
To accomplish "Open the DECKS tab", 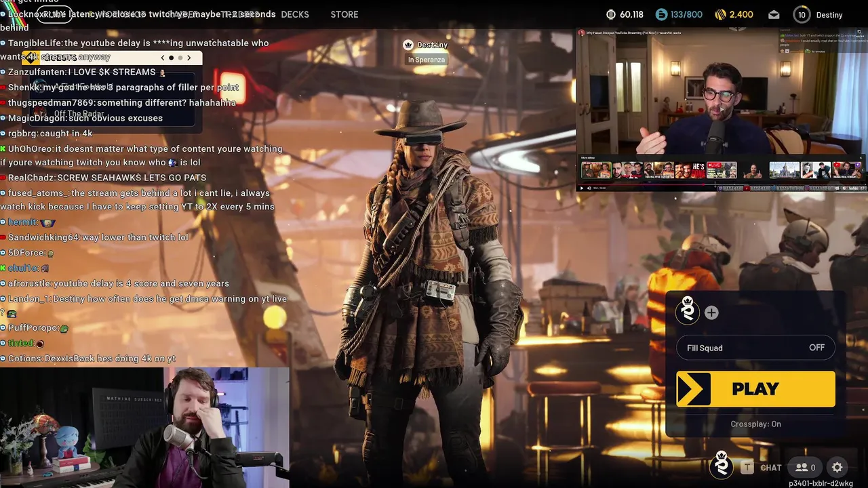I will pyautogui.click(x=294, y=14).
